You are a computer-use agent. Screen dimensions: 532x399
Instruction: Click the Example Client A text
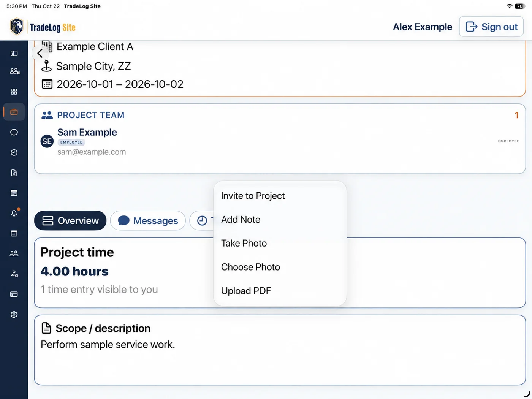95,47
